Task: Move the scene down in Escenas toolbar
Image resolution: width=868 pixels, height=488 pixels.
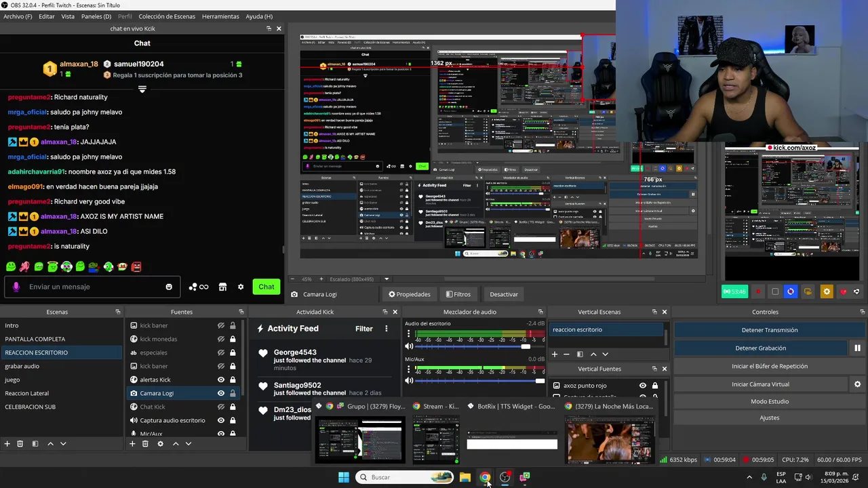Action: tap(63, 444)
